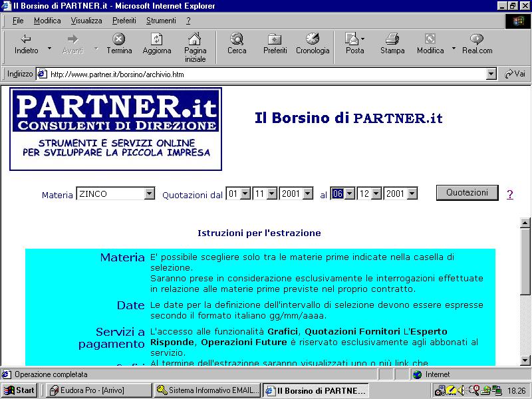Click the Istruzioni per l'estrazione heading
Image resolution: width=532 pixels, height=399 pixels.
259,233
